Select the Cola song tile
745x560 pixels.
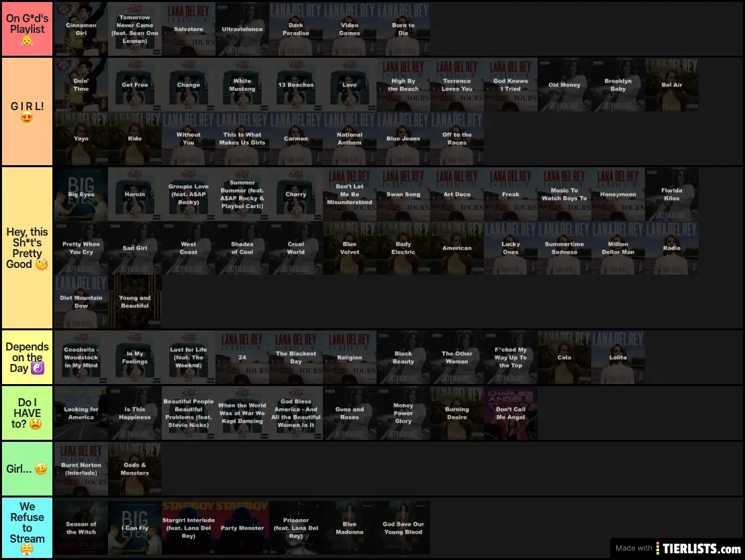pos(564,357)
